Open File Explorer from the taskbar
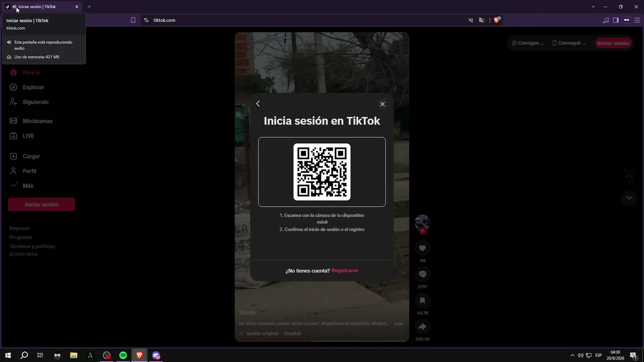The height and width of the screenshot is (362, 644). coord(73,355)
